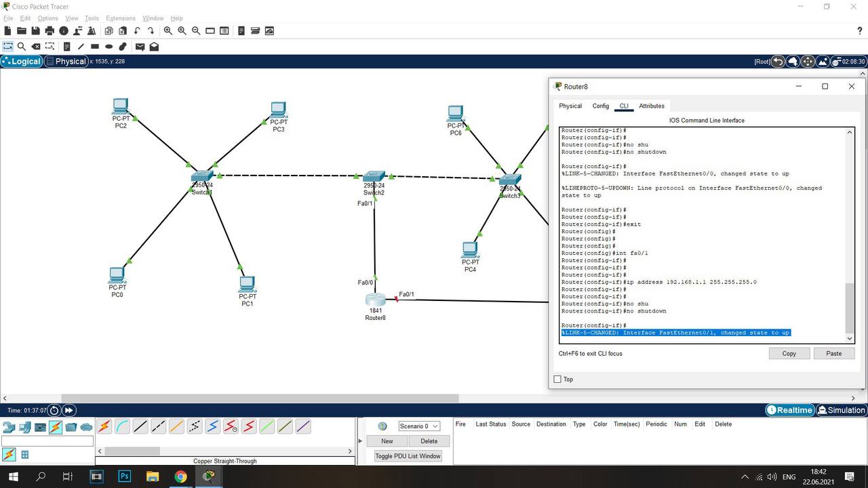The width and height of the screenshot is (868, 488).
Task: Click the Set Tiled Background mountain icon
Action: (823, 61)
